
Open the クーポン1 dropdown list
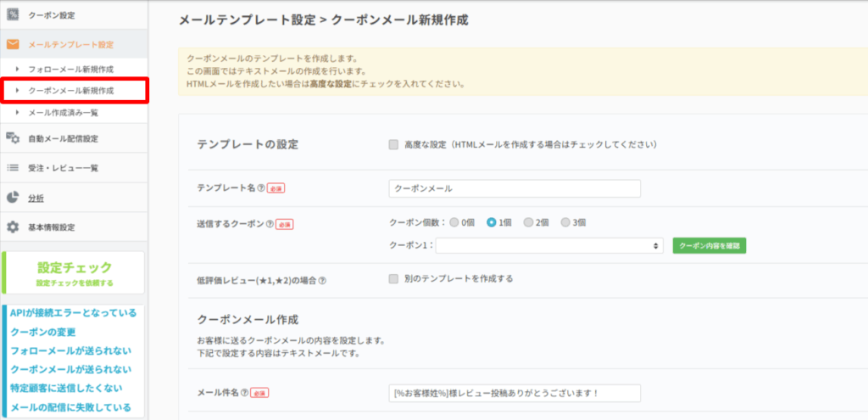pyautogui.click(x=550, y=245)
